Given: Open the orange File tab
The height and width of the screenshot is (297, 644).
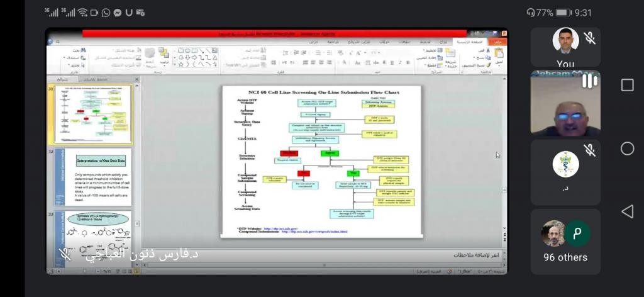Looking at the screenshot, I should (497, 42).
